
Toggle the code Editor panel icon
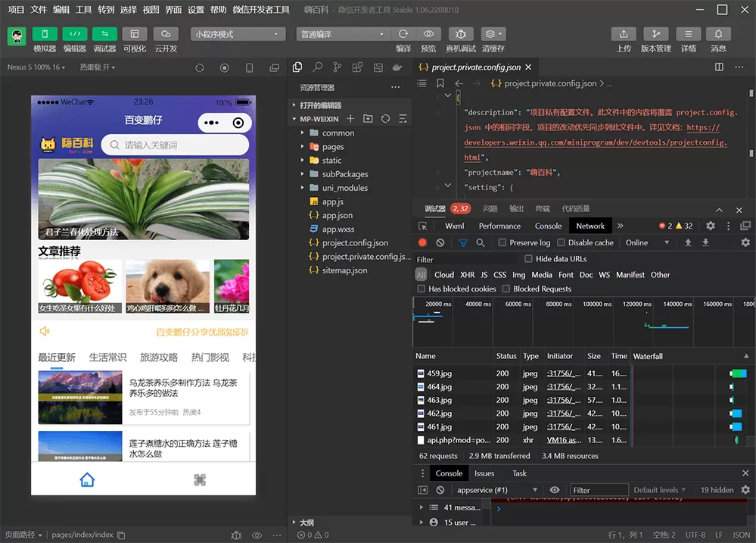coord(74,34)
